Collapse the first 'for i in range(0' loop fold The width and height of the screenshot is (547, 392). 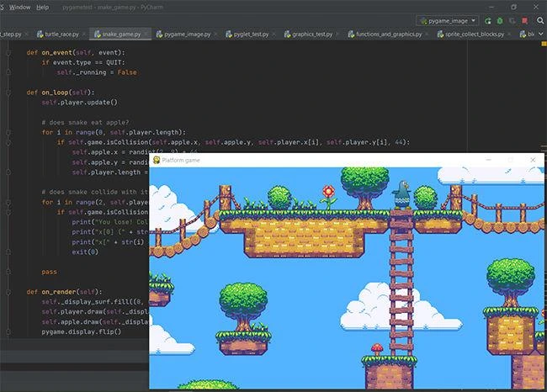8,133
